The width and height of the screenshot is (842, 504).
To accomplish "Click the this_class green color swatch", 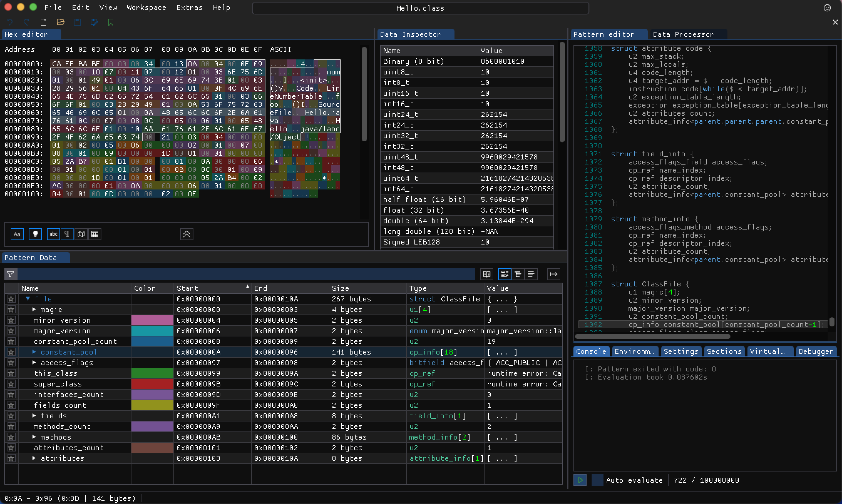I will [152, 373].
